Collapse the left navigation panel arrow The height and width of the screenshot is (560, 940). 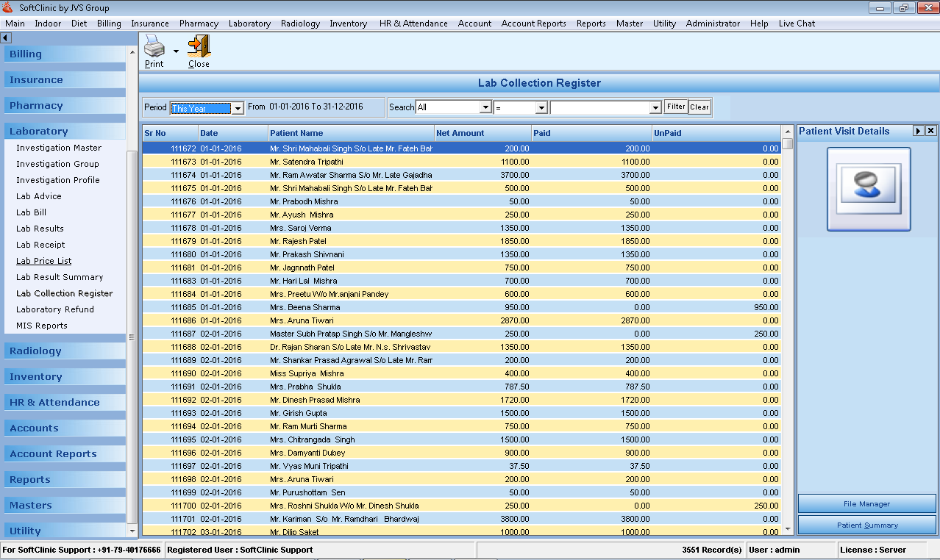click(5, 37)
